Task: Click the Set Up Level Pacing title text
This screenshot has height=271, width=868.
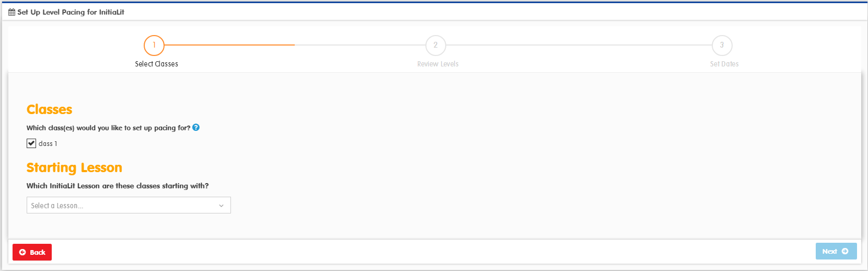Action: point(71,12)
